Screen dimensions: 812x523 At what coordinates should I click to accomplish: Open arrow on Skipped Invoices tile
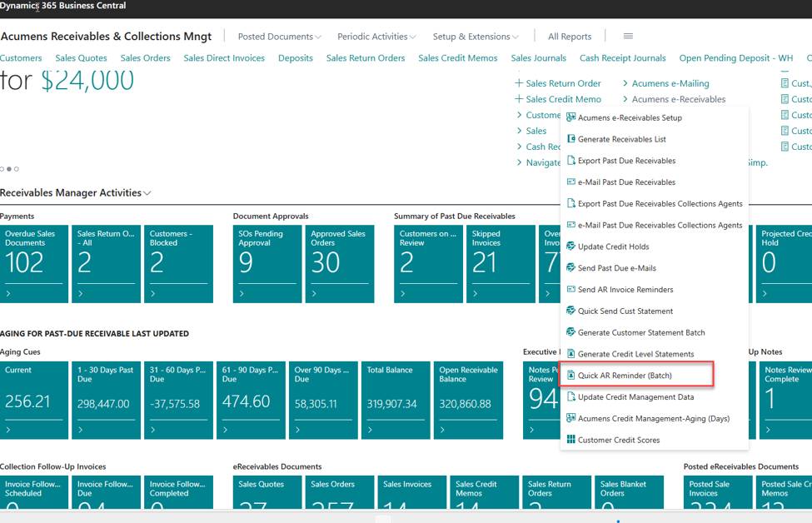pos(476,294)
